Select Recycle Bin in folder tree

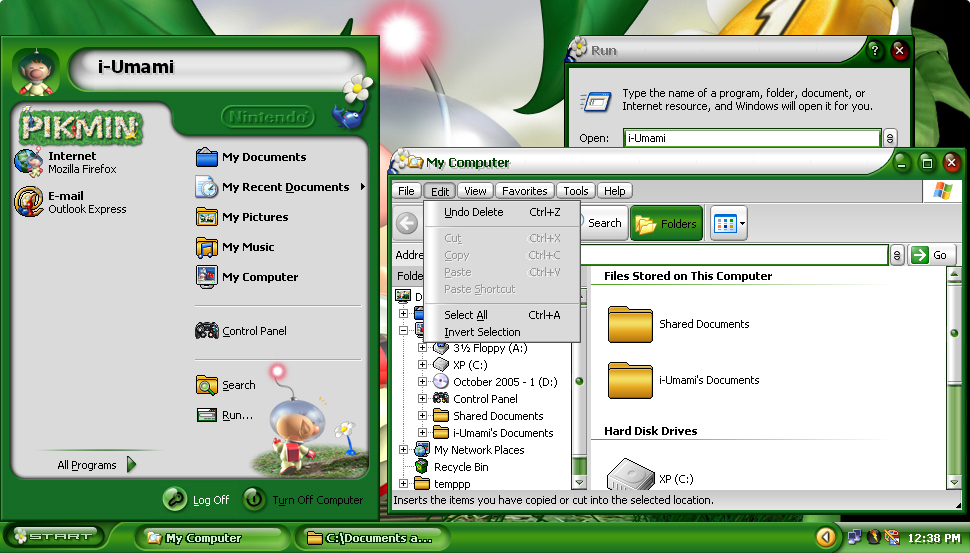(452, 467)
